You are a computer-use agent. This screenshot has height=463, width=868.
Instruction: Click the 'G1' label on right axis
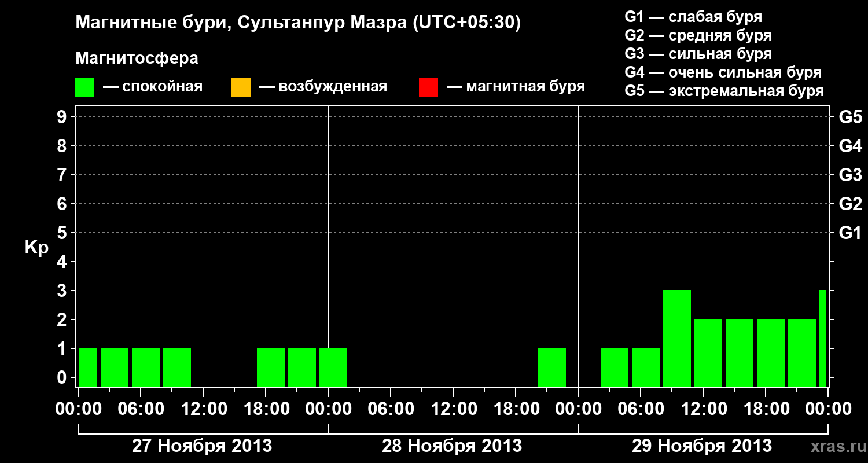coord(851,233)
